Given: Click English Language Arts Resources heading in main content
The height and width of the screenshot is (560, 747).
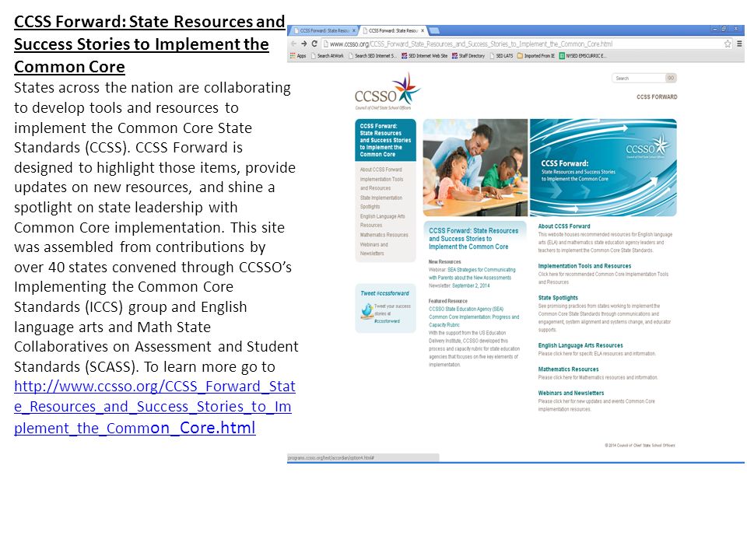Looking at the screenshot, I should [580, 345].
